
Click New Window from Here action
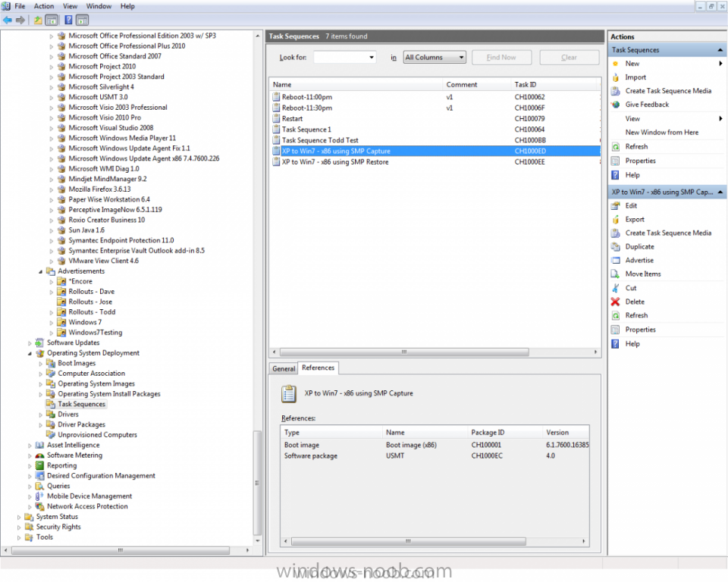point(661,133)
